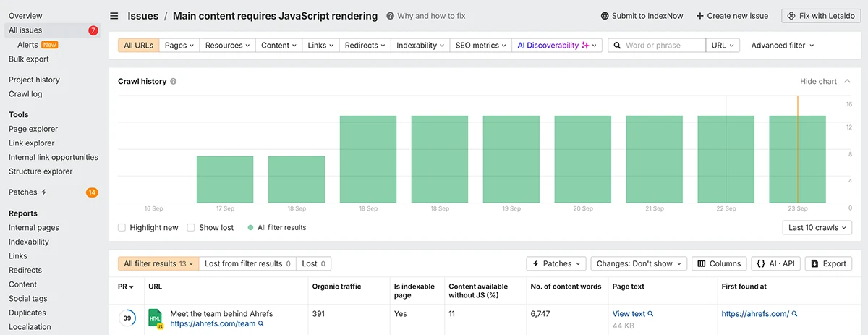Open Bulk export in the sidebar
This screenshot has height=335, width=868.
(x=29, y=59)
